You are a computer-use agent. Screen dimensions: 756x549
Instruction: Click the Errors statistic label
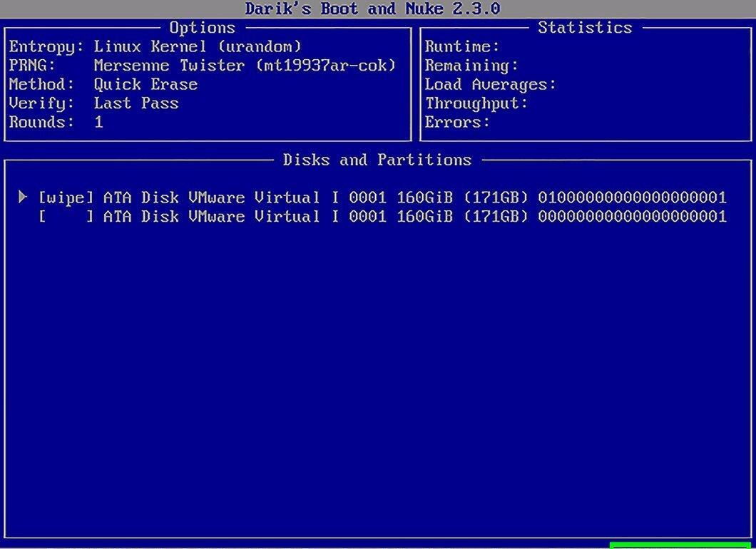[x=457, y=122]
